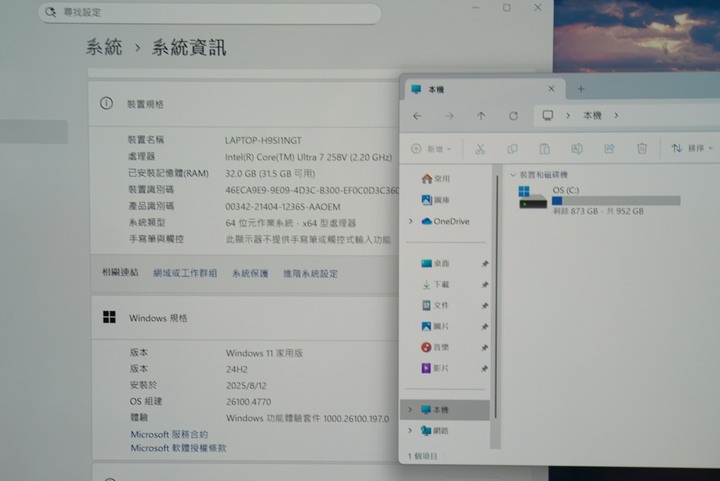
Task: Click the Share icon in toolbar
Action: tap(609, 148)
